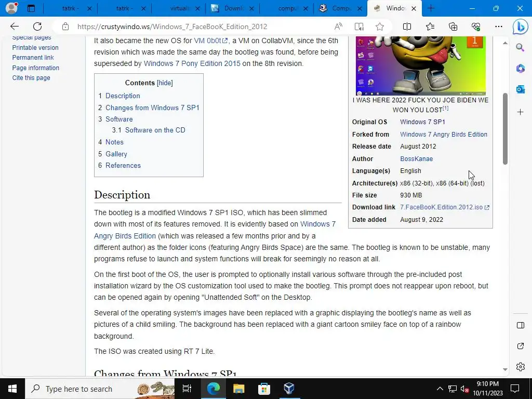This screenshot has height=399, width=532.
Task: Open Windows 7 Angry Birds Edition infobox link
Action: [x=444, y=135]
